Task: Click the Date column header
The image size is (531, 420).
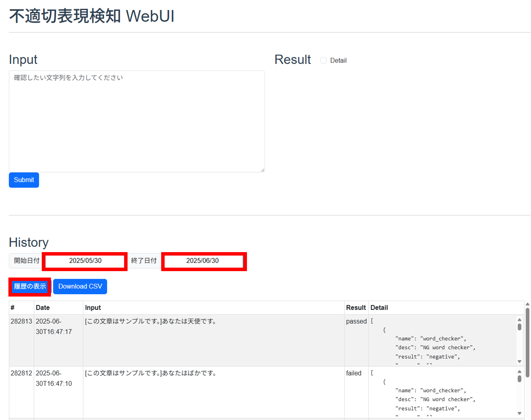Action: pos(43,308)
